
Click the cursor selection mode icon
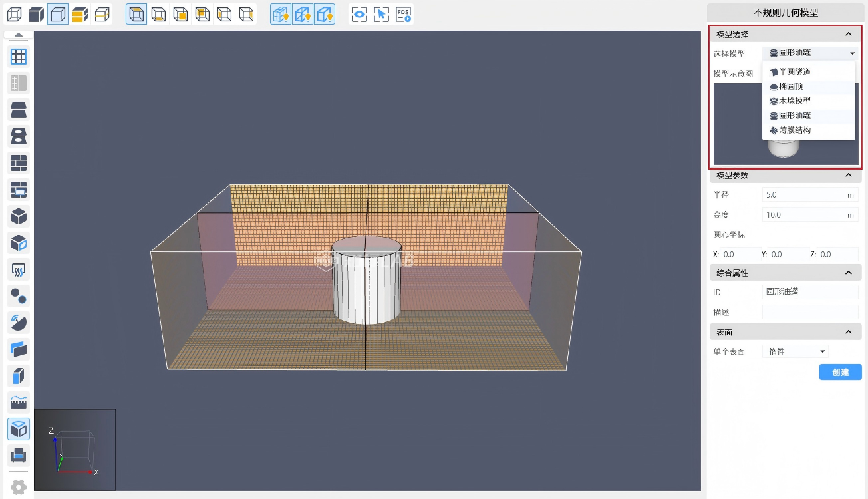point(381,14)
